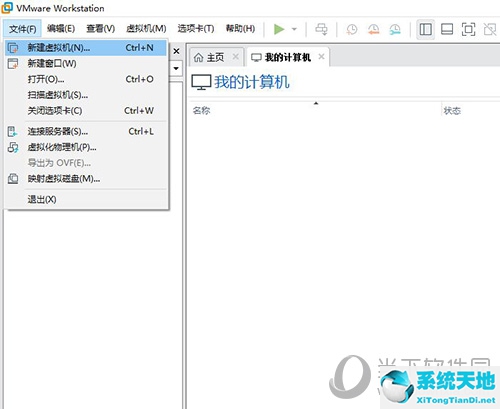Click the Unity mode toolbar icon
The image size is (500, 409).
(x=490, y=29)
